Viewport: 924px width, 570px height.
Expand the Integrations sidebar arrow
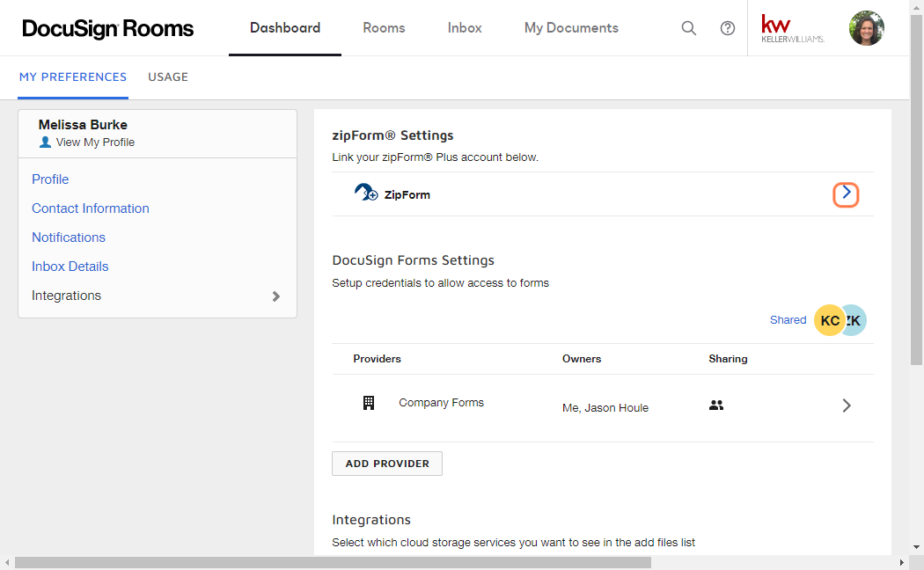coord(275,296)
